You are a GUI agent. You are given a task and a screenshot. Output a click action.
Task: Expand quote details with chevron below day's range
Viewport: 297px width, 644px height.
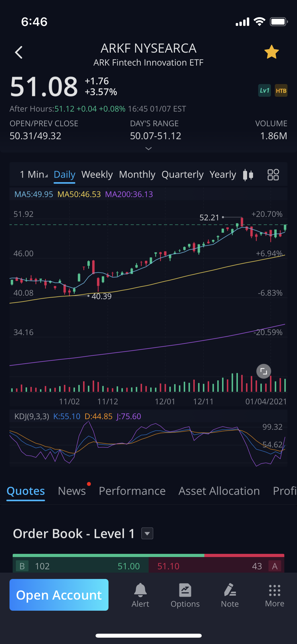pos(148,149)
